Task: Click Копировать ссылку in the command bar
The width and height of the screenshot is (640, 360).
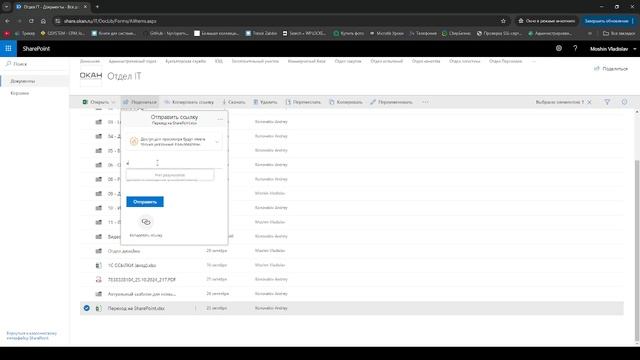Action: click(189, 102)
